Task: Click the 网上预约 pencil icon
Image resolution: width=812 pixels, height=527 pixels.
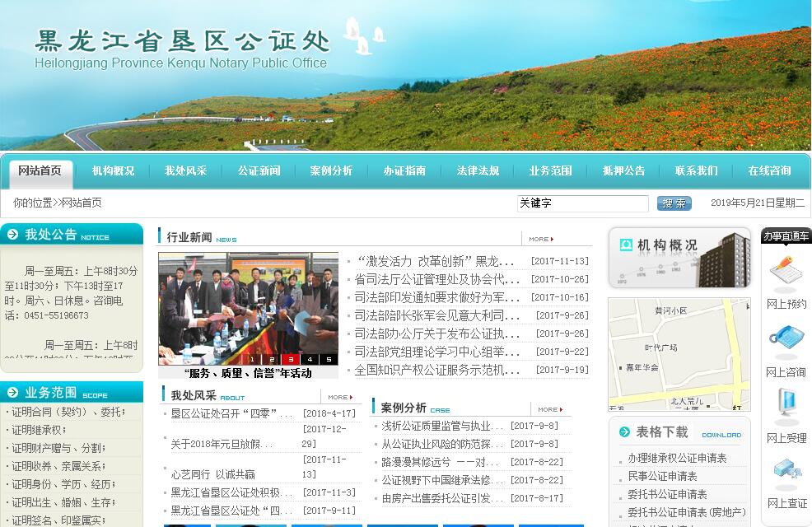Action: point(786,273)
